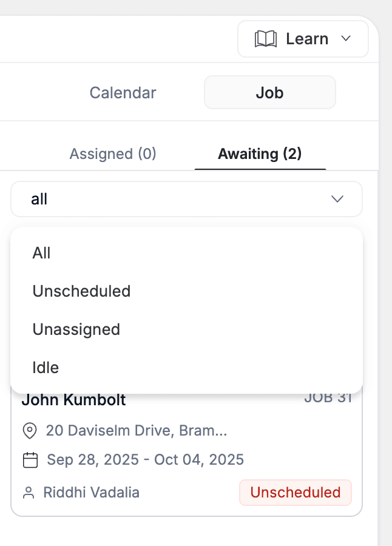Click the Unscheduled status badge
This screenshot has height=546, width=392.
[296, 493]
